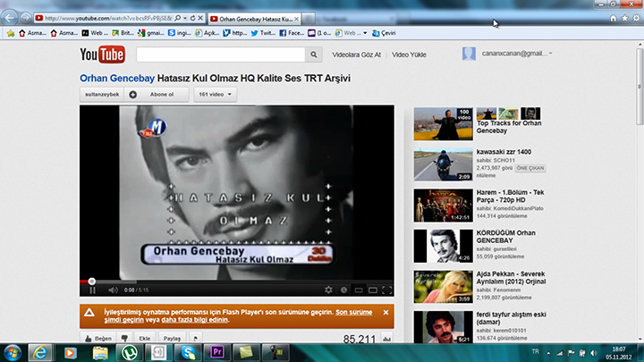Open browser Tools gear icon
Screen dimensions: 644x362
coord(636,18)
